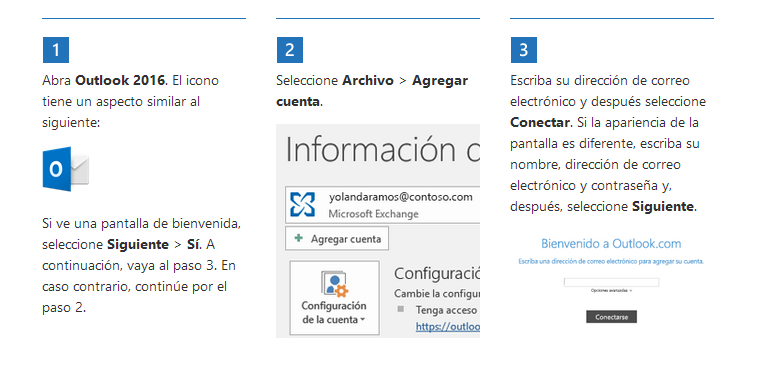Click the bold word Conectar in step 3
The height and width of the screenshot is (372, 757).
point(540,123)
